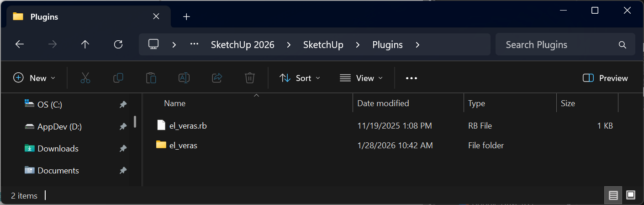Toggle the Preview pane

tap(606, 78)
